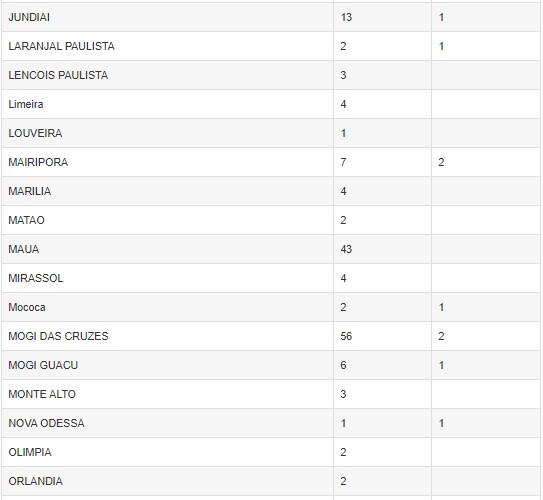
Task: Click the MOGI DAS CRUZES value 56
Action: tap(346, 336)
